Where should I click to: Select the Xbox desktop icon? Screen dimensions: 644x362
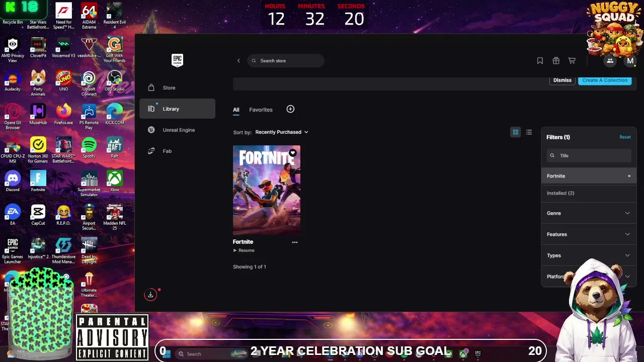coord(115,182)
